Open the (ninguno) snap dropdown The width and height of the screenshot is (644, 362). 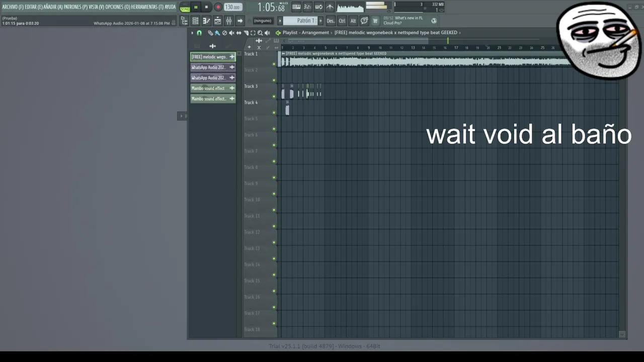click(263, 21)
